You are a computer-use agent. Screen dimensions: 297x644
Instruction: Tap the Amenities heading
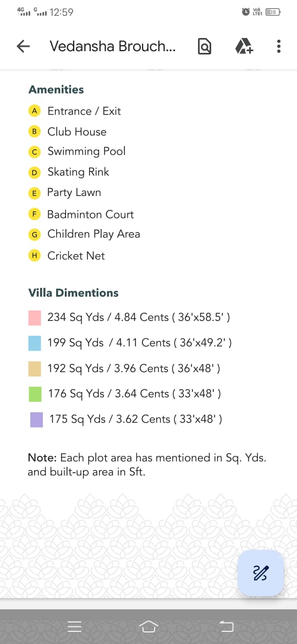56,90
